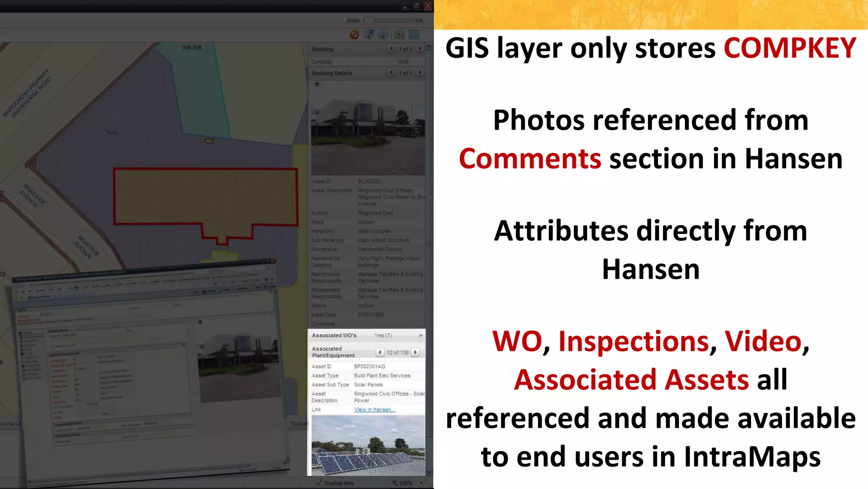868x489 pixels.
Task: Click the orange clear selection icon
Action: click(x=354, y=35)
